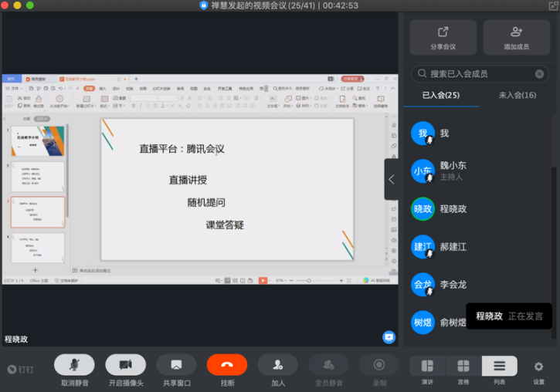Image resolution: width=560 pixels, height=392 pixels.
Task: Click 分享 share in WPS toolbar
Action: 347,89
